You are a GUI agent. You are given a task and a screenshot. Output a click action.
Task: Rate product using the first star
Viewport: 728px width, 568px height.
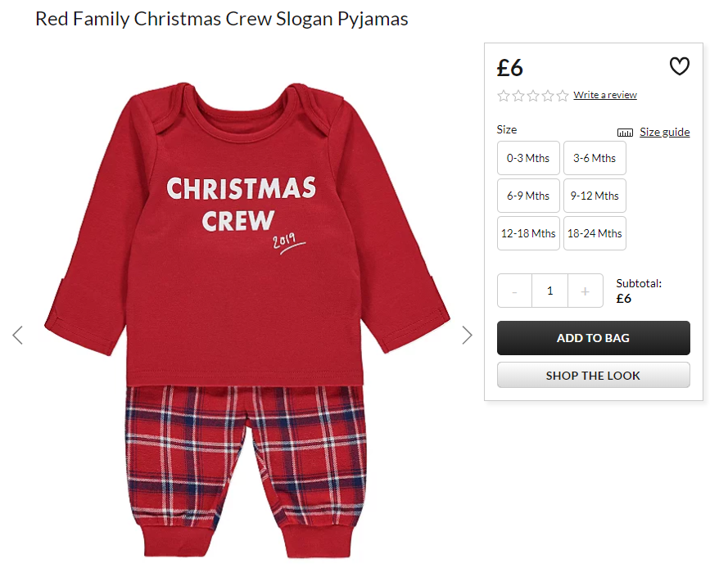click(x=504, y=96)
